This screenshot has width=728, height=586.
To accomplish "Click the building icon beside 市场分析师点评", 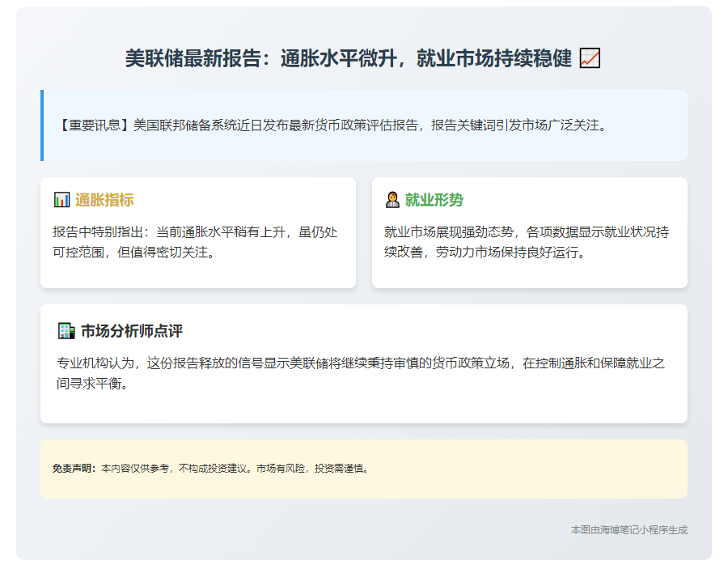I will click(x=66, y=331).
